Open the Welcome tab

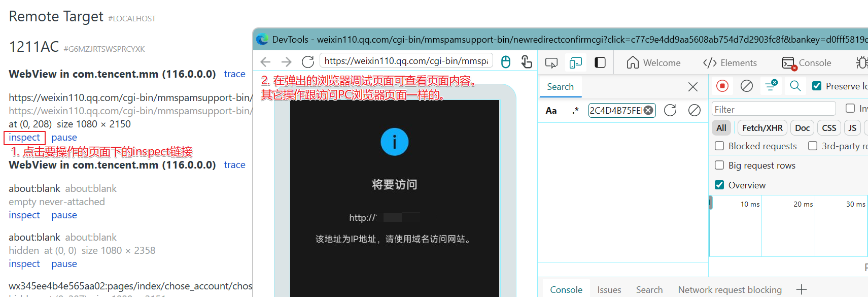tap(653, 62)
